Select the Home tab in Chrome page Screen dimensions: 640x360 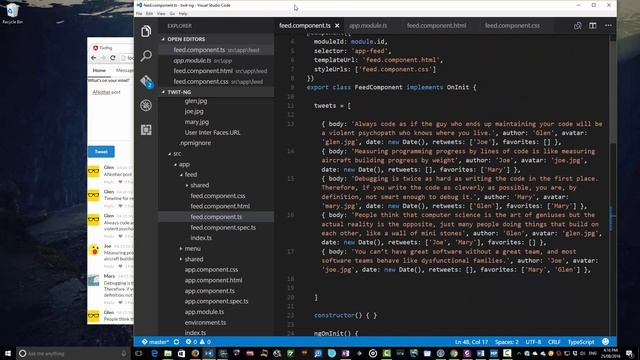click(x=99, y=71)
